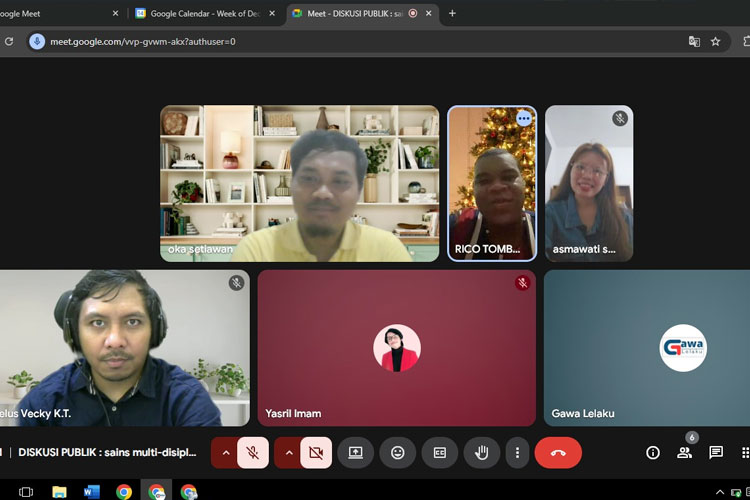750x500 pixels.
Task: Raise your hand in meeting
Action: point(481,453)
